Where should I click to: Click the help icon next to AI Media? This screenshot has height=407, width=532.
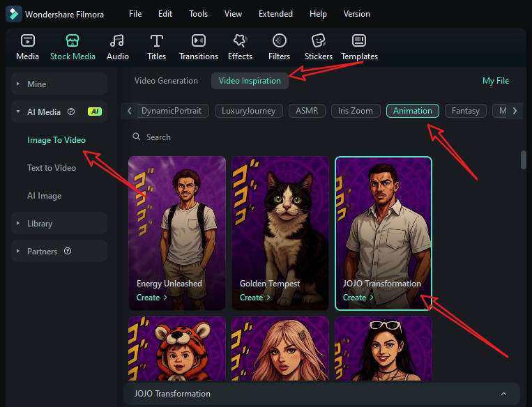tap(71, 112)
